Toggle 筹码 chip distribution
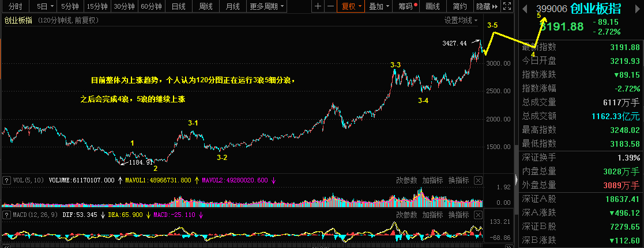 pyautogui.click(x=406, y=6)
